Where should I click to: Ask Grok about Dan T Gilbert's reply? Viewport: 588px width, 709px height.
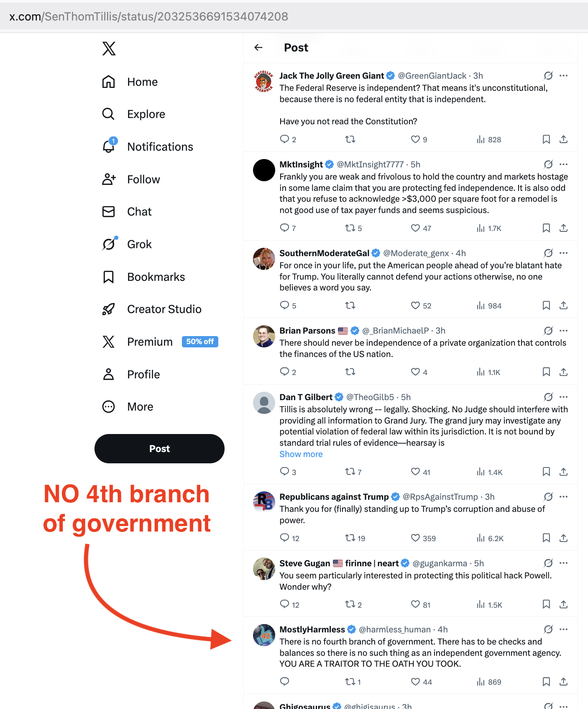click(548, 397)
